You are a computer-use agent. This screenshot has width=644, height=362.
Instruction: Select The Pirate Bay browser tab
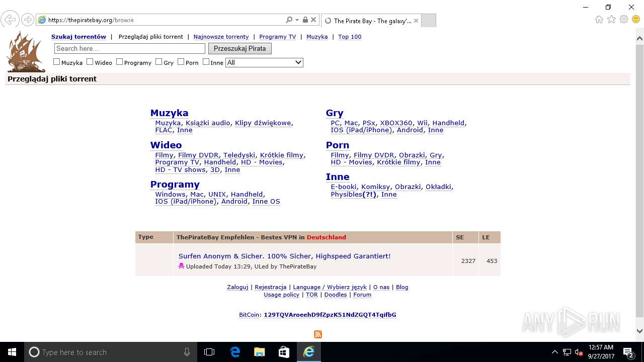coord(372,21)
